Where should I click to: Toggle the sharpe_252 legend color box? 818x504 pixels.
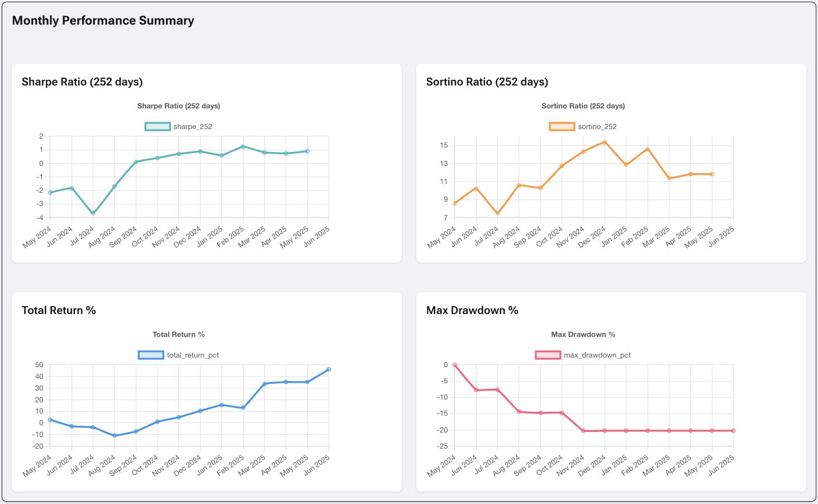click(158, 127)
